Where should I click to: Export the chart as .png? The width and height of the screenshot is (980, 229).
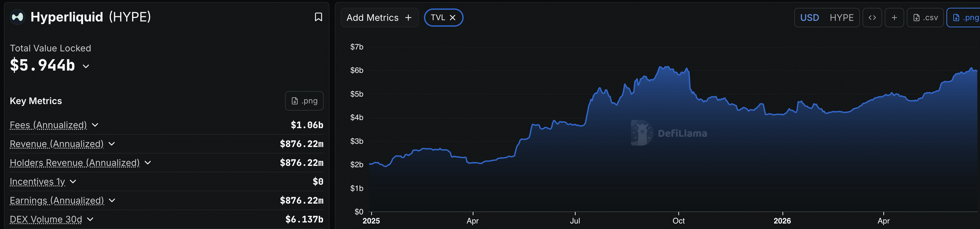[964, 18]
